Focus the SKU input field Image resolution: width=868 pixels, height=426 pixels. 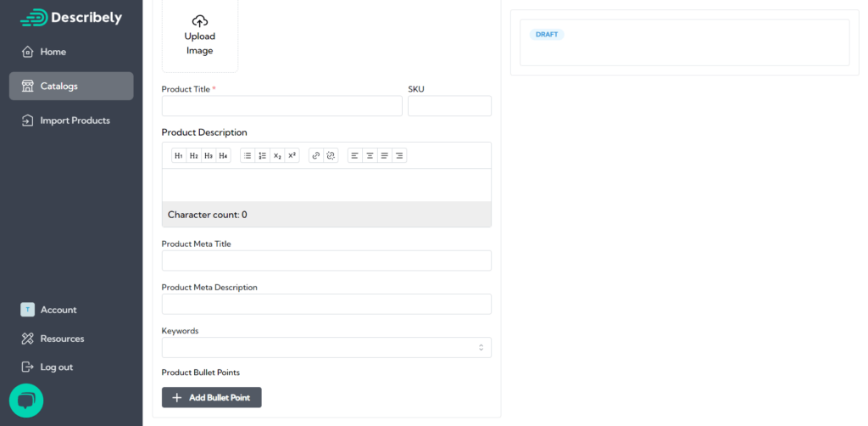pyautogui.click(x=449, y=106)
